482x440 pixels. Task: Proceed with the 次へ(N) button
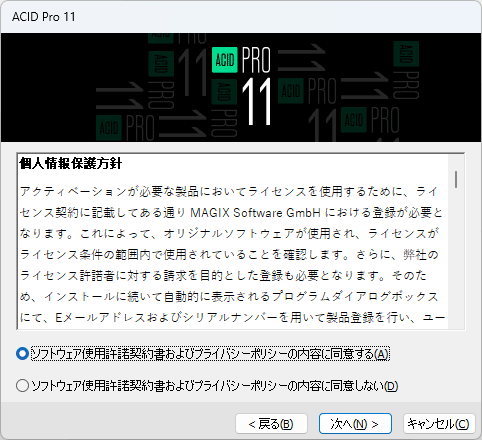point(355,424)
